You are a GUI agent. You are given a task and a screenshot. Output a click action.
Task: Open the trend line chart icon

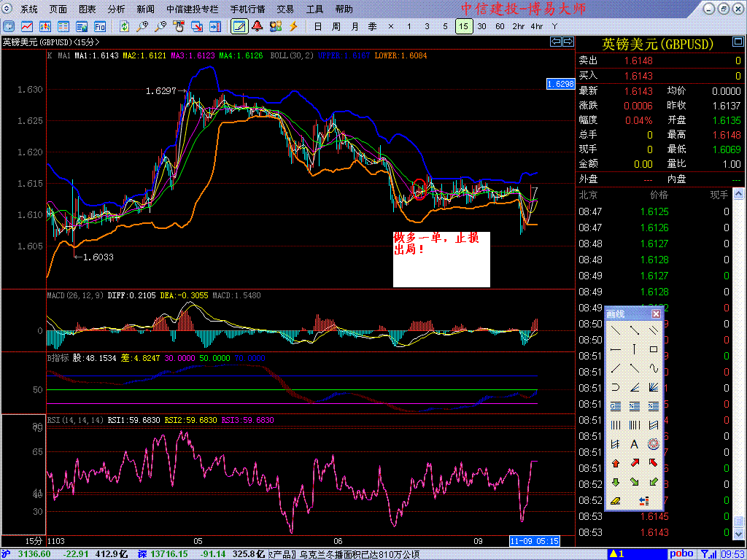27,26
